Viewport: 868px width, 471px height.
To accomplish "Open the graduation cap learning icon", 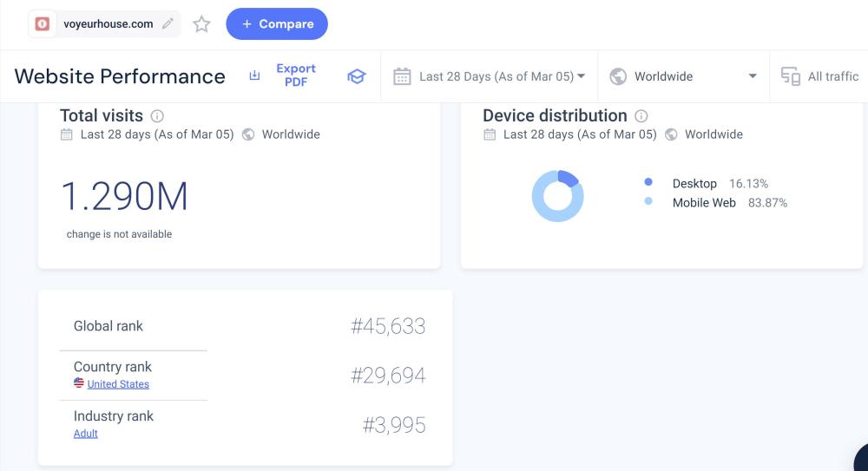I will click(356, 76).
